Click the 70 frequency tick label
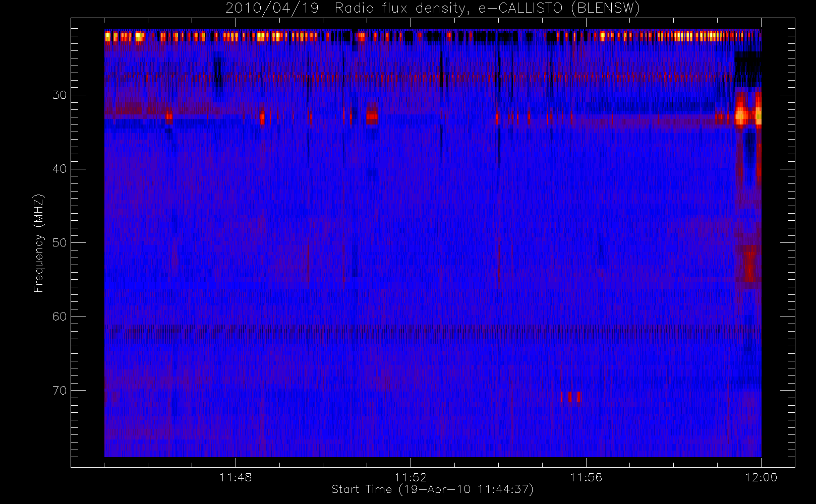 click(x=60, y=391)
